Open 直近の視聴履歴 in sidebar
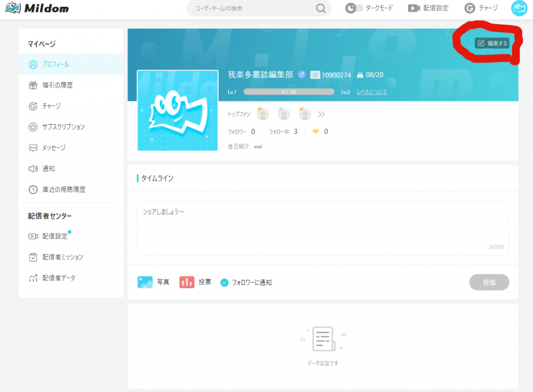The height and width of the screenshot is (392, 533). (x=64, y=190)
